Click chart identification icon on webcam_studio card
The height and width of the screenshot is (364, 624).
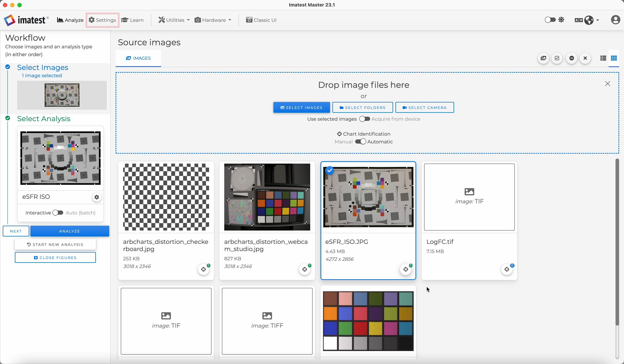coord(305,269)
